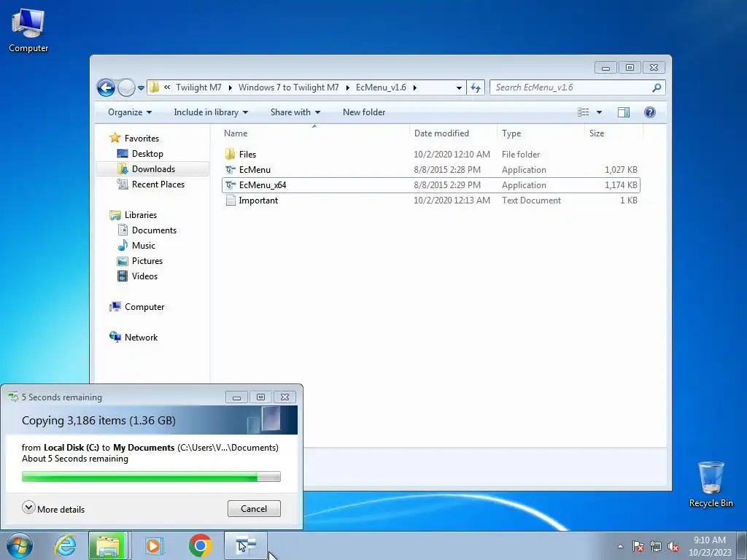Sort by Date modified column

[453, 133]
